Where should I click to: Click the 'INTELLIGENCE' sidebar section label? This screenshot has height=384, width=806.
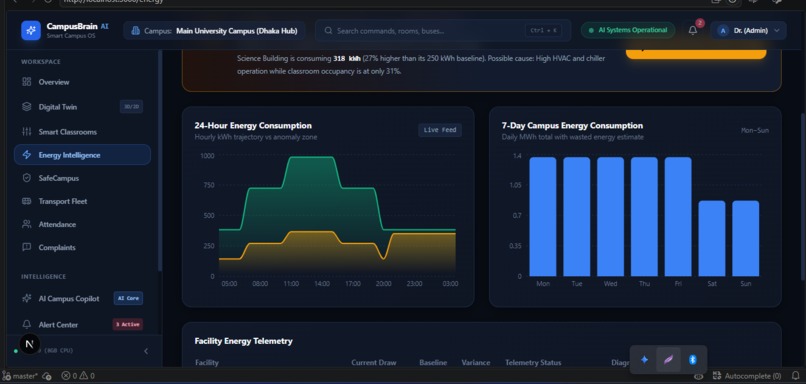coord(44,277)
